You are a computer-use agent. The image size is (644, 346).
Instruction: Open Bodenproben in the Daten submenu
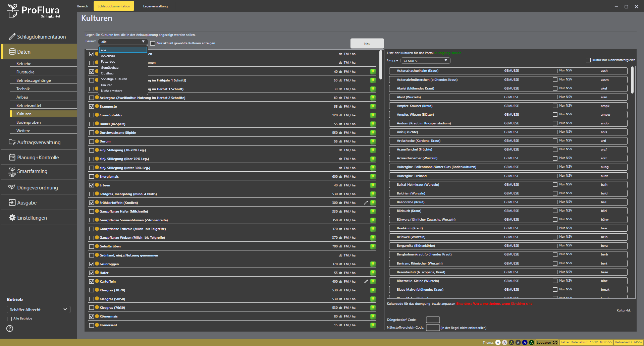click(29, 122)
